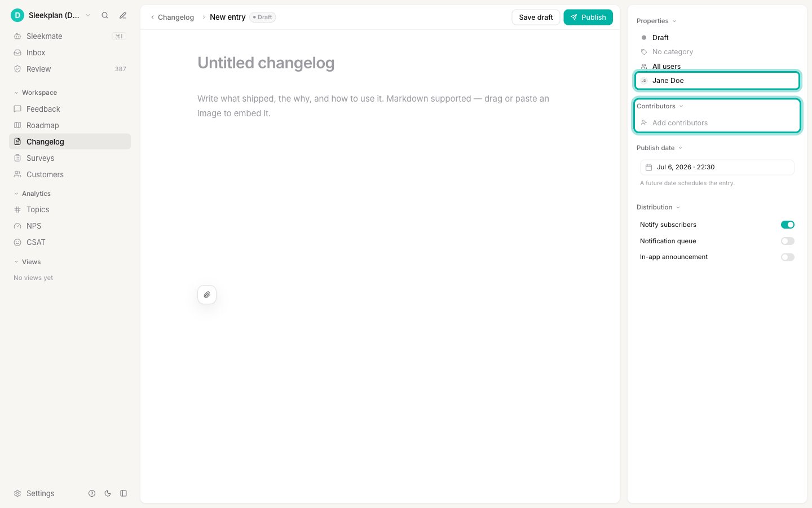This screenshot has width=812, height=508.
Task: Open Settings in the sidebar footer
Action: [x=34, y=493]
